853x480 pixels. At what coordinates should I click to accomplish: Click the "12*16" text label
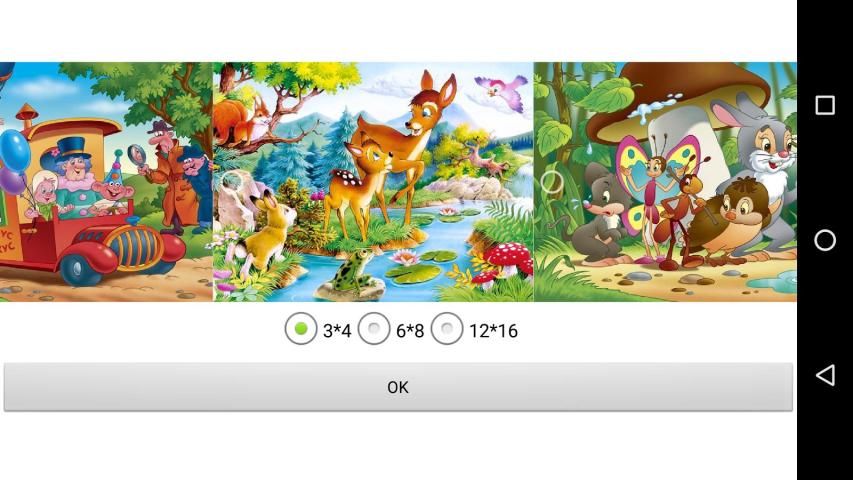(x=493, y=330)
